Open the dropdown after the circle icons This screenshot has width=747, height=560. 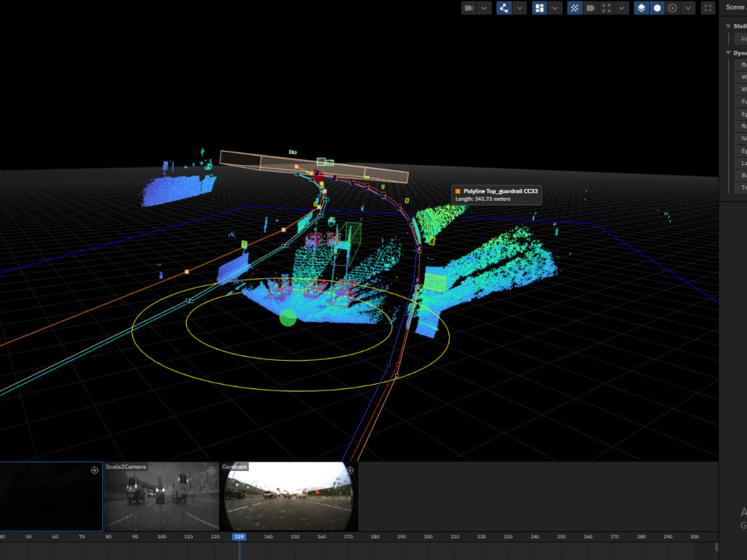pos(688,8)
